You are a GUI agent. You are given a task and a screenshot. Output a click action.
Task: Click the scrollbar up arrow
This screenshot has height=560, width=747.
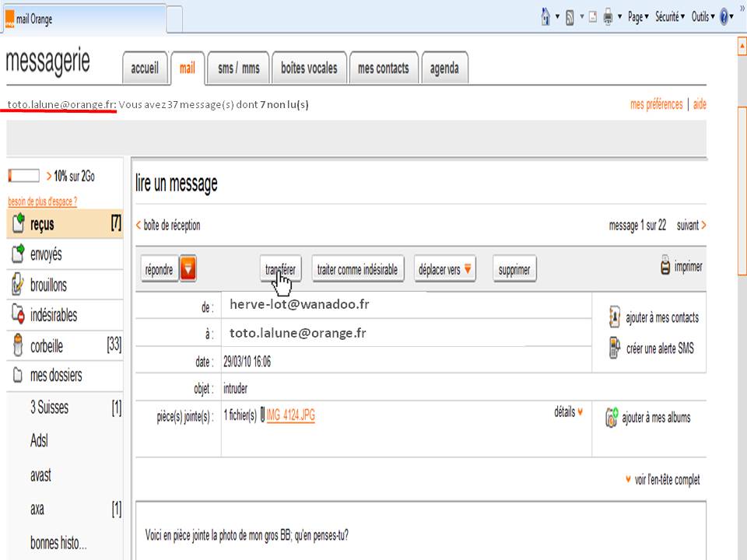pos(742,46)
